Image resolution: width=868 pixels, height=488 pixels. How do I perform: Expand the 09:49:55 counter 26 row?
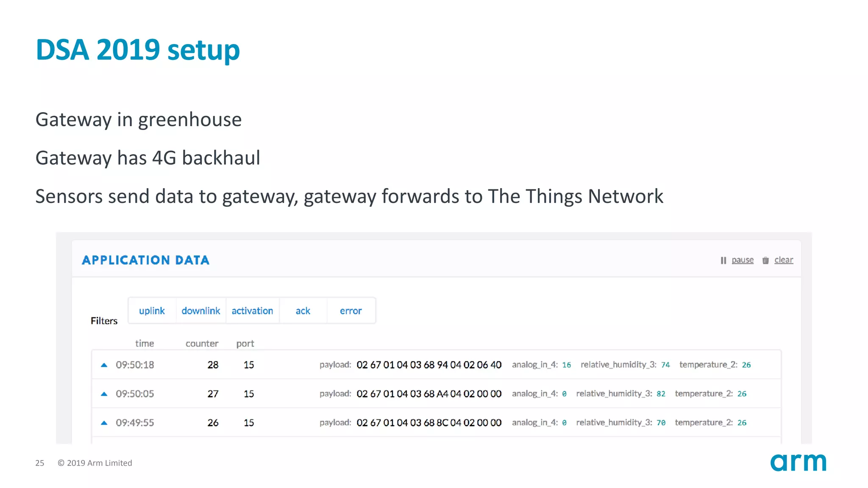coord(436,423)
